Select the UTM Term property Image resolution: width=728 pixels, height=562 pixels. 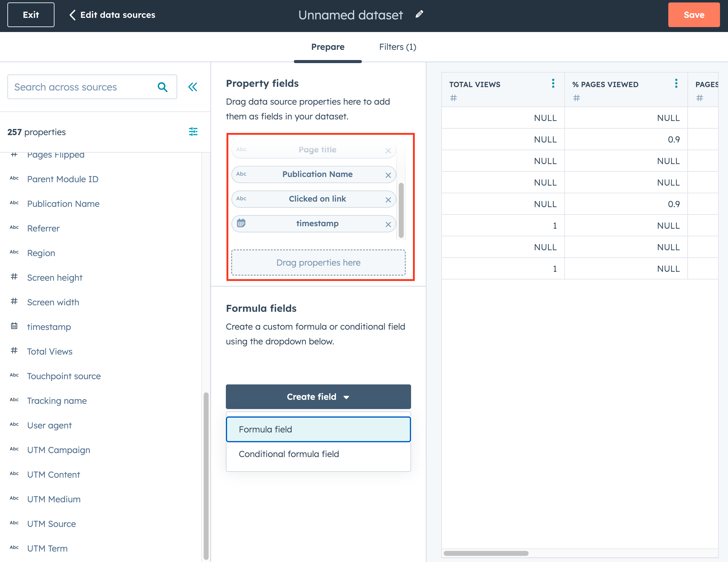(47, 548)
